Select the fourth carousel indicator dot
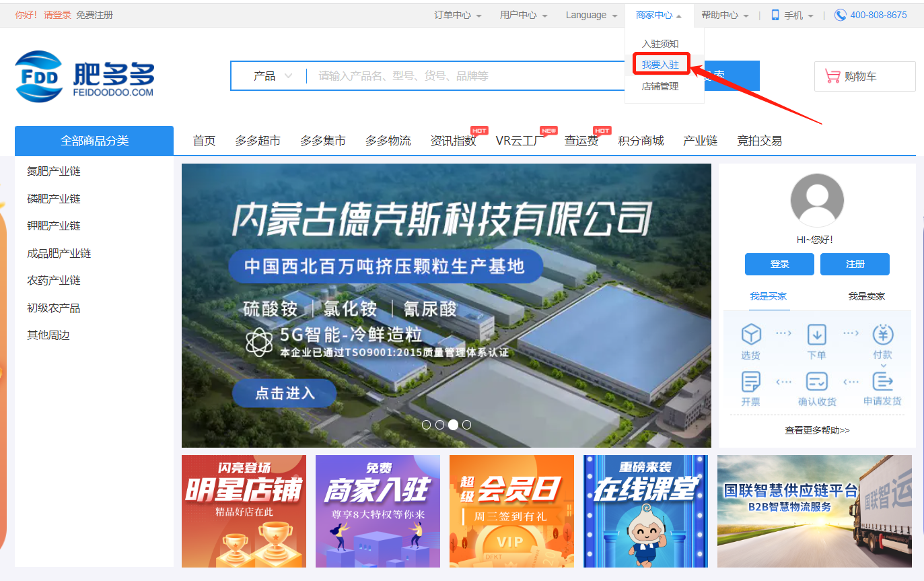The image size is (924, 581). (466, 425)
